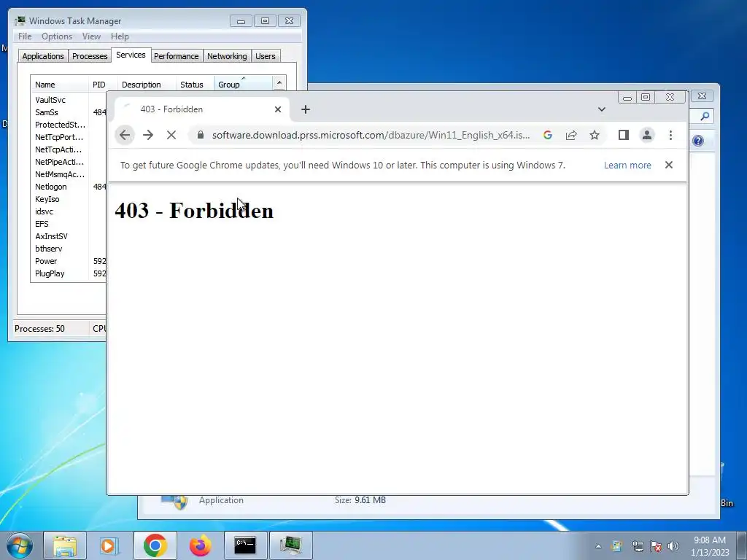Click the network tray icon
Image resolution: width=747 pixels, height=560 pixels.
[x=638, y=546]
